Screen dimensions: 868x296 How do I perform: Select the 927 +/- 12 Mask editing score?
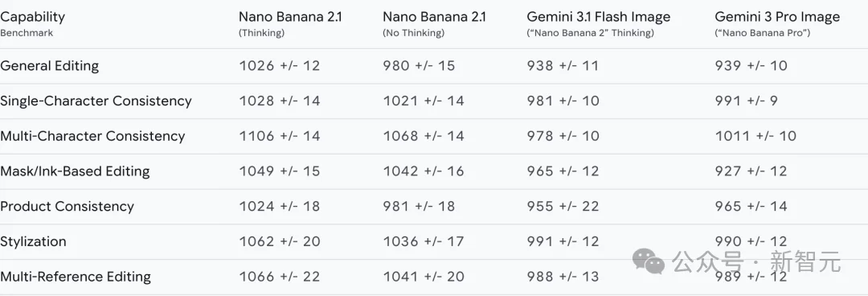(751, 171)
